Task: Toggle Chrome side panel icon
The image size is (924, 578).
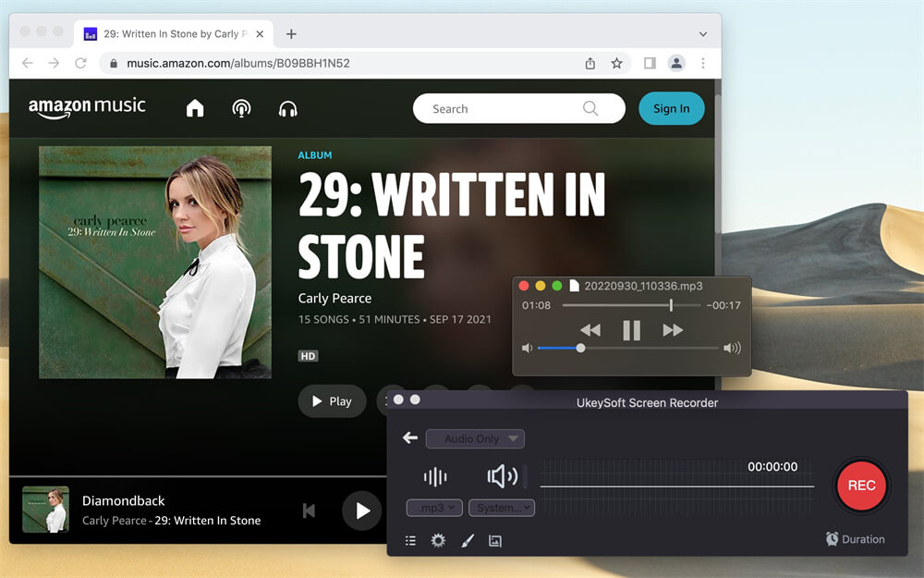Action: tap(650, 63)
